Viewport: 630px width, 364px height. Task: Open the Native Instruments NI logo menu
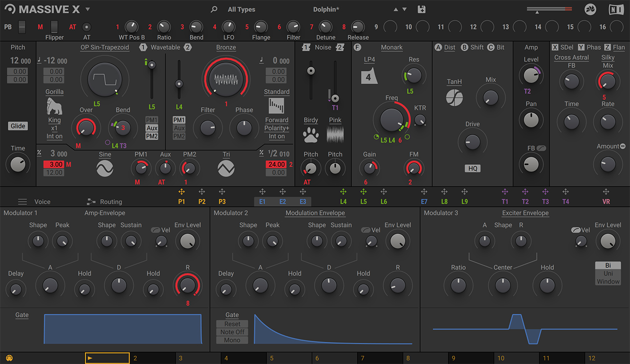click(x=615, y=9)
